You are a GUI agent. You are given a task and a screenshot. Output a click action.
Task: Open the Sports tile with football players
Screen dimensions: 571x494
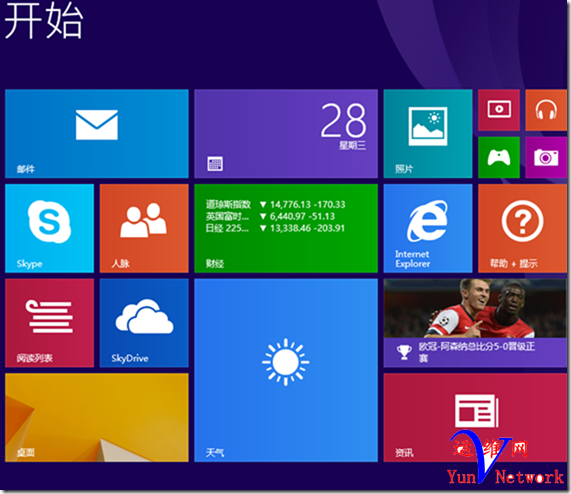coord(475,323)
